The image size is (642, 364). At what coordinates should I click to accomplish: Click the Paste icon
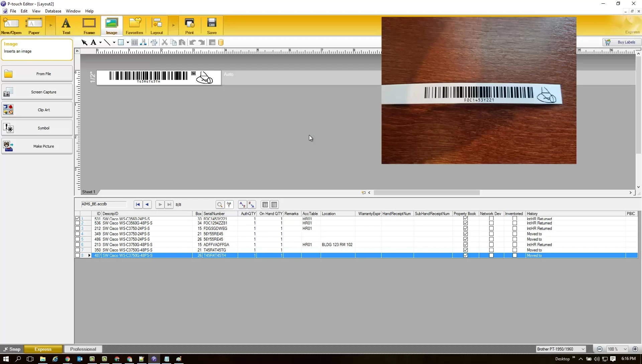click(182, 42)
